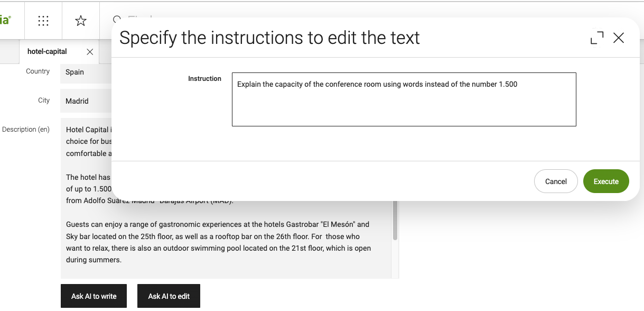Click Ask AI to edit
This screenshot has width=644, height=311.
coord(169,296)
